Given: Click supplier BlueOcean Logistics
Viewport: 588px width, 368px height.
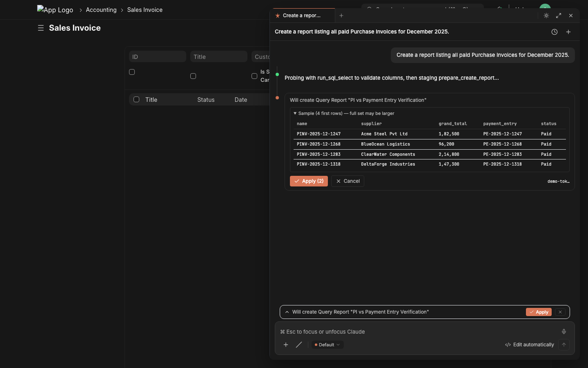Looking at the screenshot, I should point(385,144).
